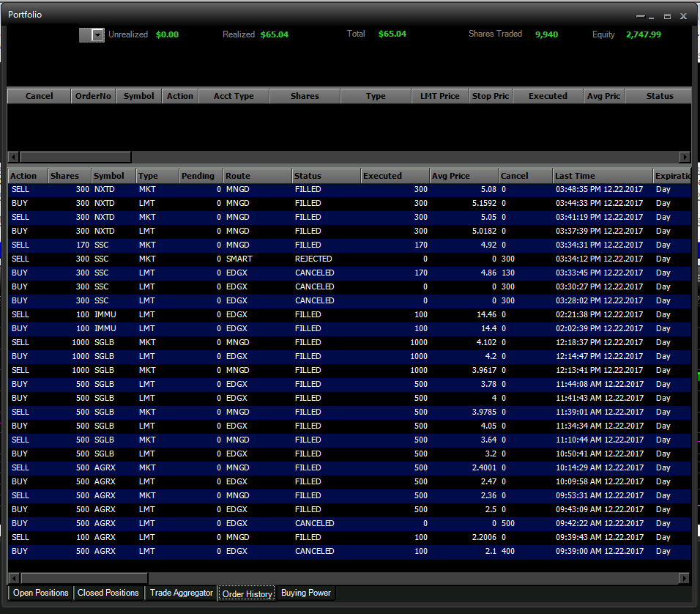Sort order history by Avg Price column
This screenshot has height=614, width=700.
click(x=463, y=176)
